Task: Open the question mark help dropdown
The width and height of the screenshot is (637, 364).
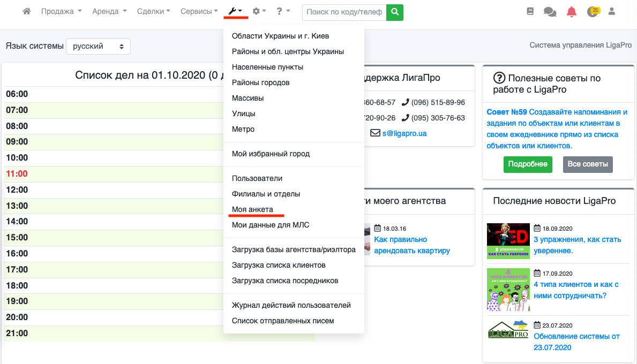Action: click(283, 11)
